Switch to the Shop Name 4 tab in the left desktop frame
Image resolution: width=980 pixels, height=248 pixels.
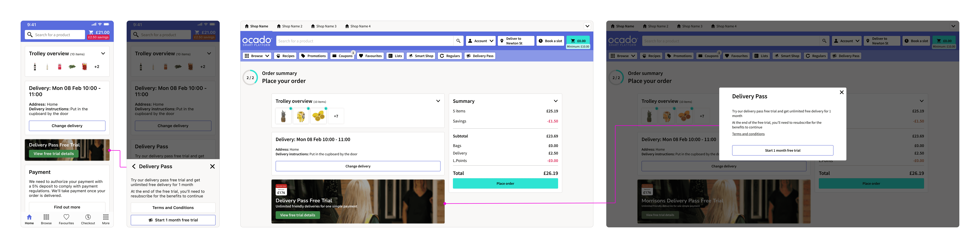(x=358, y=26)
